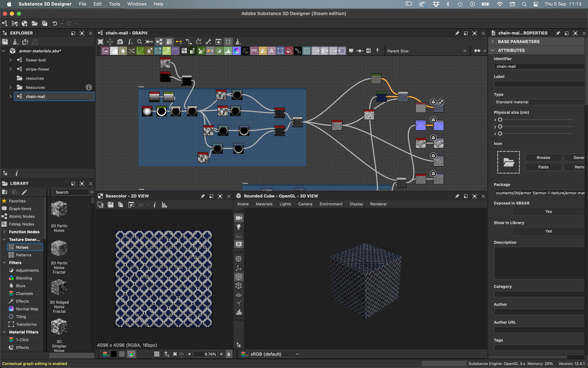
Task: Open the File menu
Action: coord(82,4)
